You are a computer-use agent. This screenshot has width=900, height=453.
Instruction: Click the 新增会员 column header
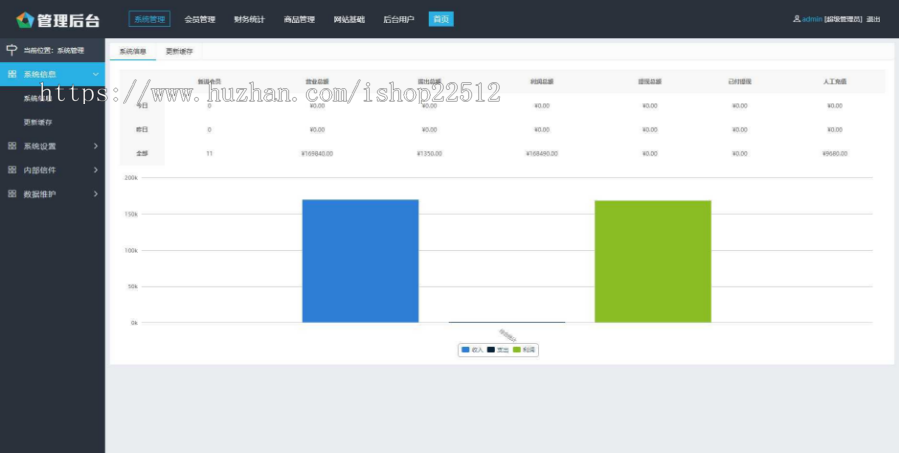[209, 82]
